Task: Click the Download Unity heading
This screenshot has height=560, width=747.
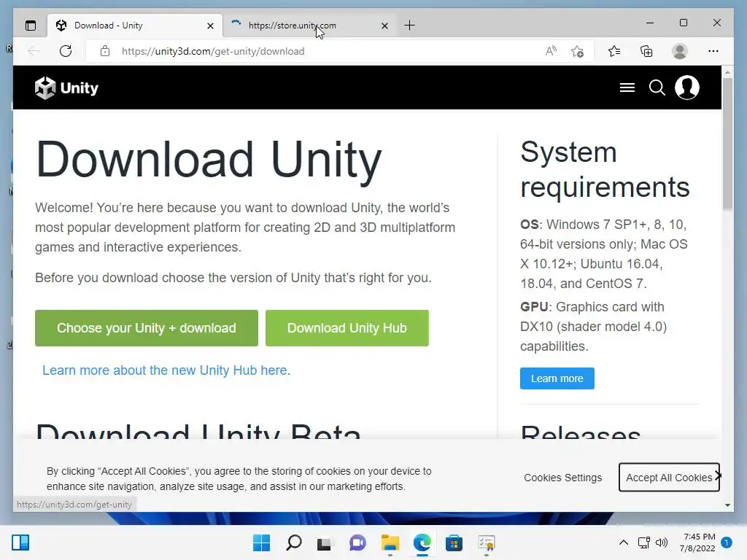Action: 209,160
